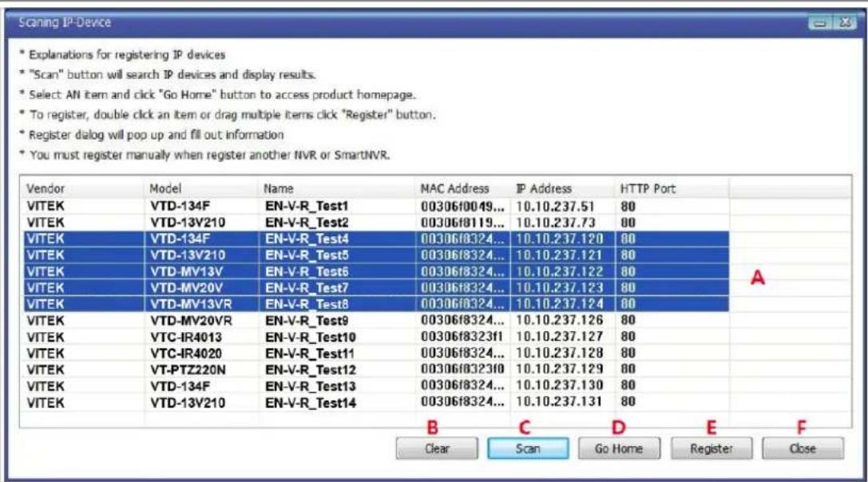Click MAC address 00306f8323f0
Viewport: 868px width, 482px height.
tap(462, 369)
